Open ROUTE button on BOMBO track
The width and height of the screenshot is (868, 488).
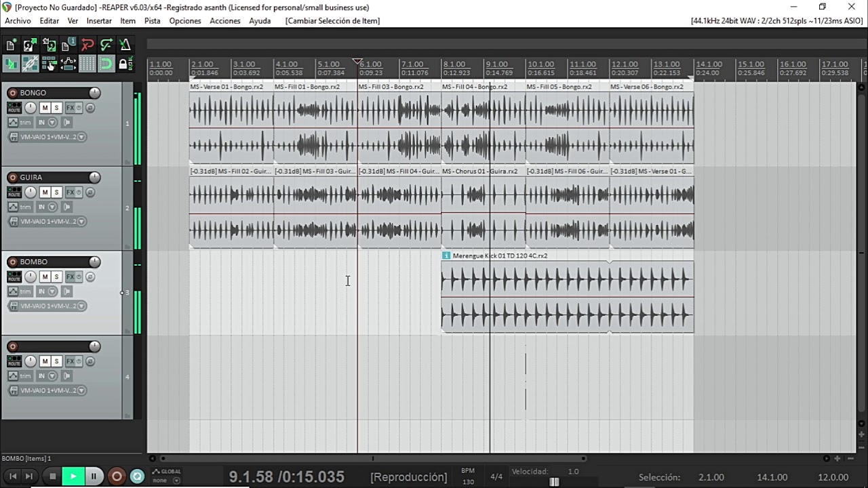(14, 277)
